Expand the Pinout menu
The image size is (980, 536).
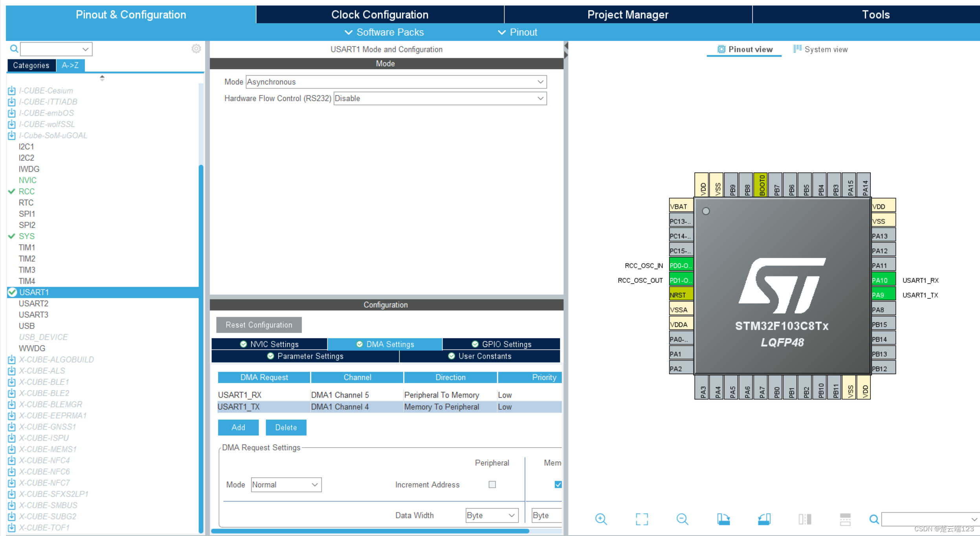click(x=518, y=32)
